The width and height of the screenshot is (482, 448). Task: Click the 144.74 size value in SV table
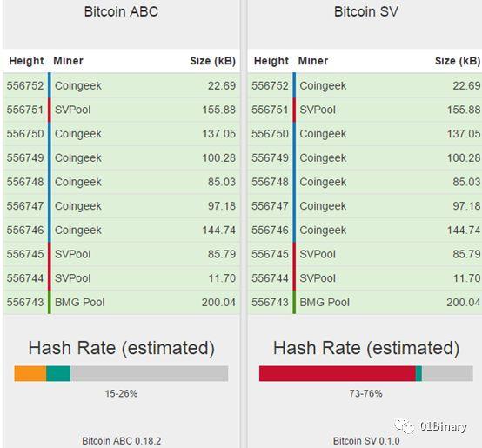click(x=464, y=231)
